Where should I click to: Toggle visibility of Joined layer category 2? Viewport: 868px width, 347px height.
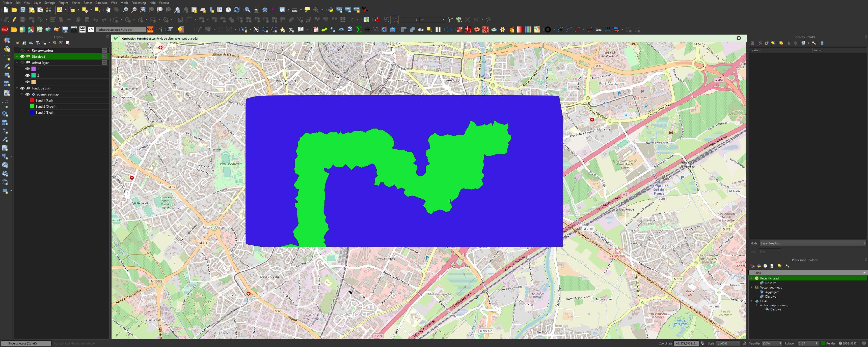click(28, 75)
